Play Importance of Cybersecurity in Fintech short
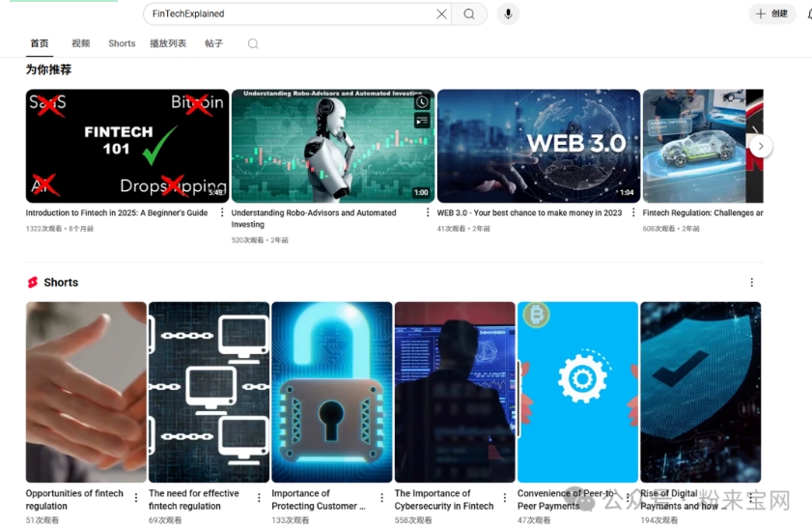812x527 pixels. click(455, 393)
